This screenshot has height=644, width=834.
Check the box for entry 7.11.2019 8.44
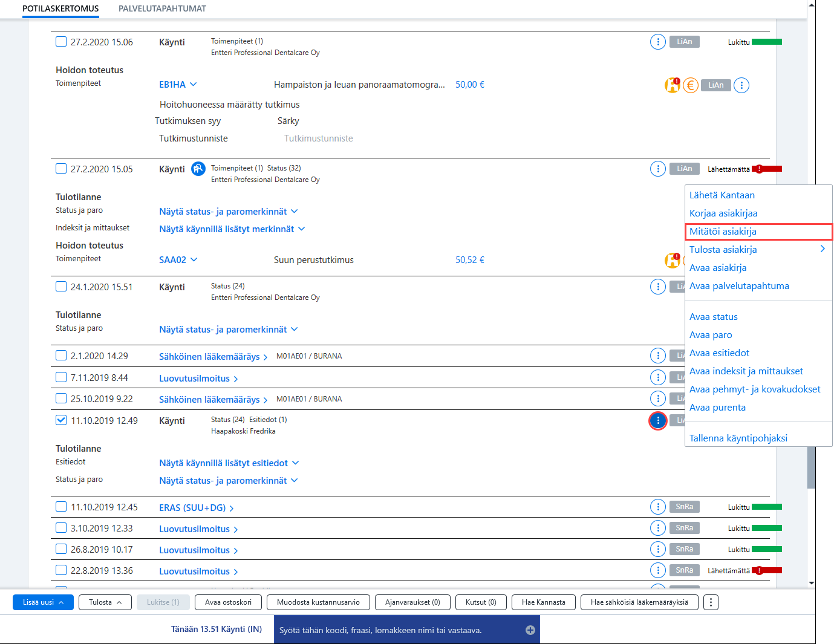pyautogui.click(x=61, y=377)
